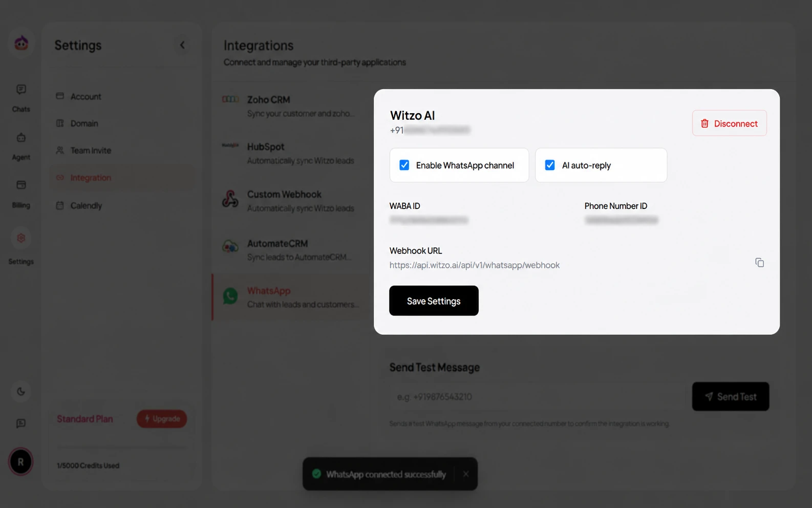
Task: Select HubSpot integration
Action: pyautogui.click(x=290, y=153)
